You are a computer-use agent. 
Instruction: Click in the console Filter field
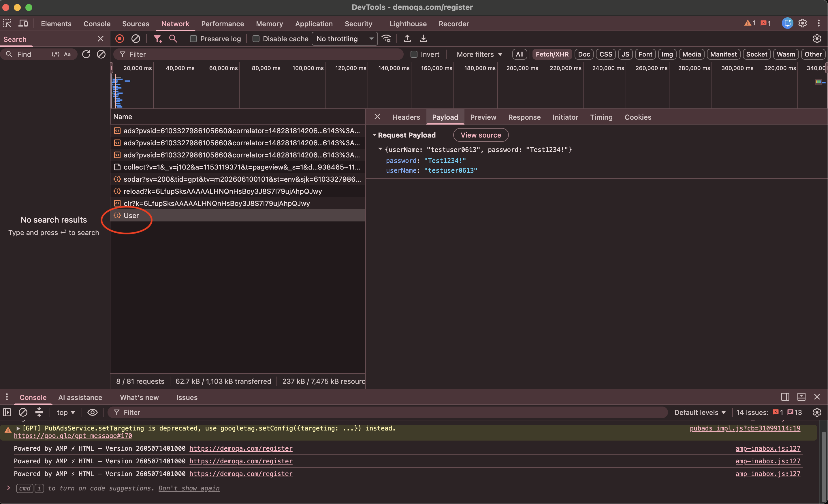coord(387,412)
